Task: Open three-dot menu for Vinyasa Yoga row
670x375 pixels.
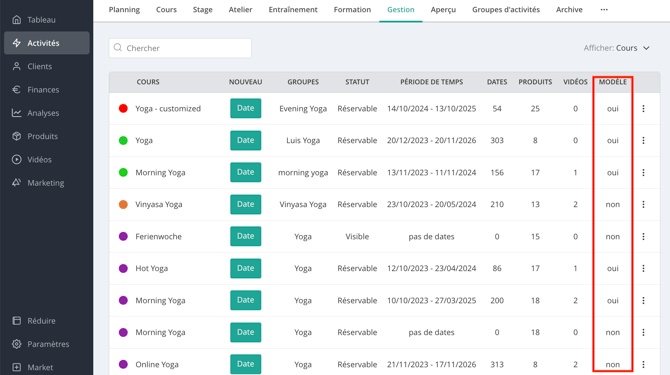Action: click(x=644, y=204)
